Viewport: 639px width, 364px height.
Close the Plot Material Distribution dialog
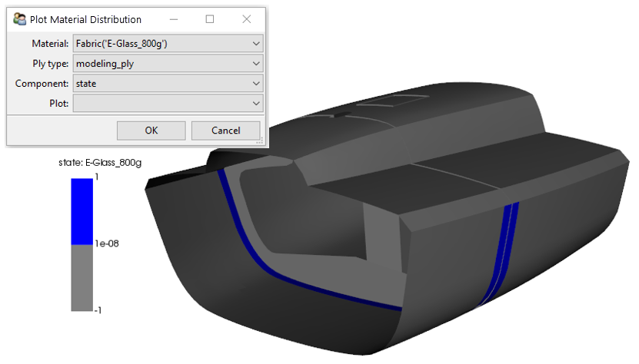click(247, 19)
